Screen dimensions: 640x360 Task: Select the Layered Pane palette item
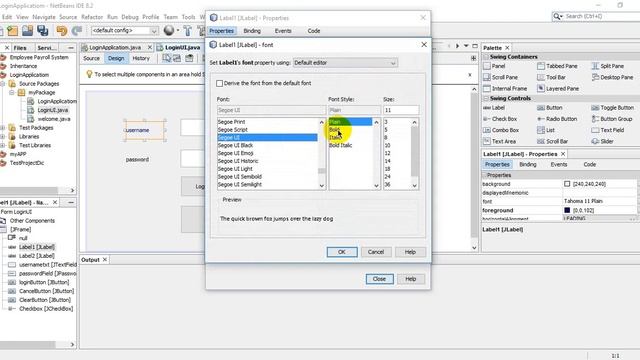pos(558,89)
